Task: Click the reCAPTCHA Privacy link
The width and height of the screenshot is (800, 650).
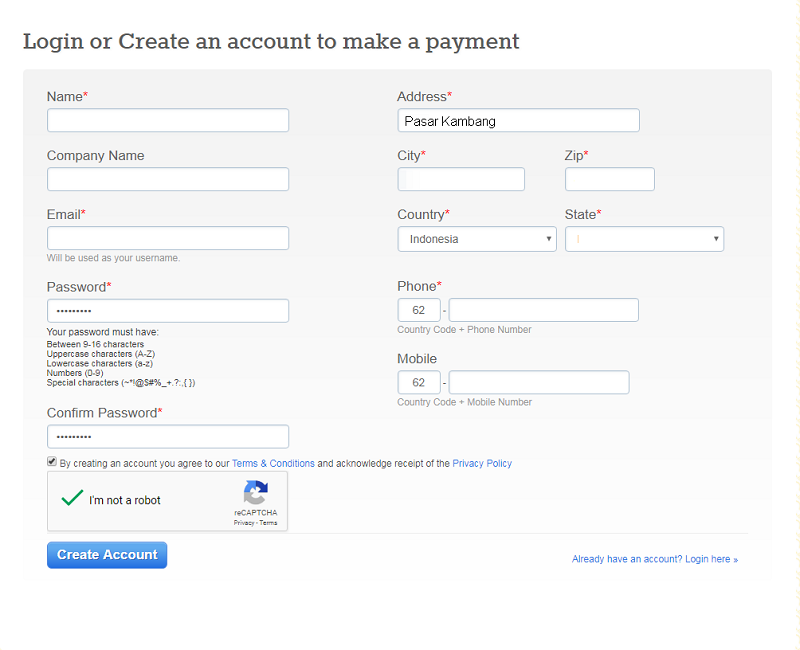Action: (x=243, y=522)
